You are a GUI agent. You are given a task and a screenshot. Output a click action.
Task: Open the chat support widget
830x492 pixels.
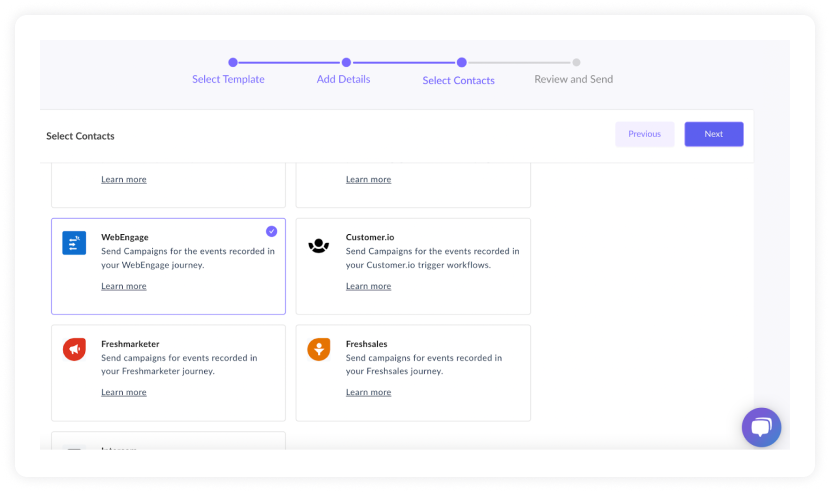(761, 427)
